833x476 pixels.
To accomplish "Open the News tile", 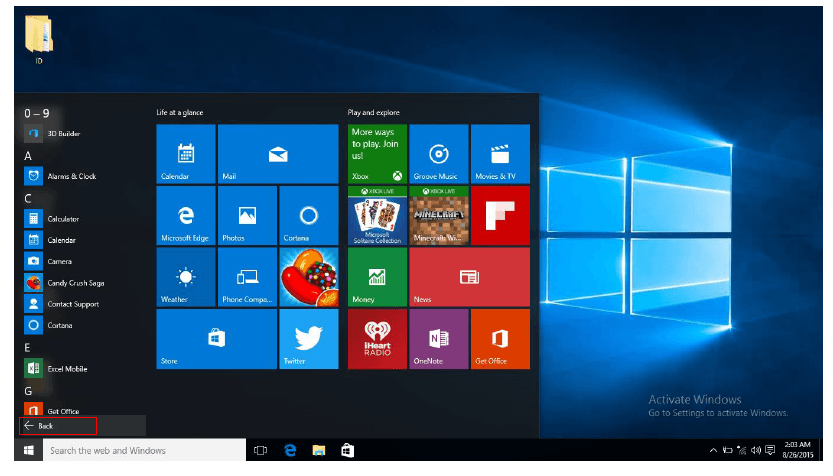I will coord(470,277).
